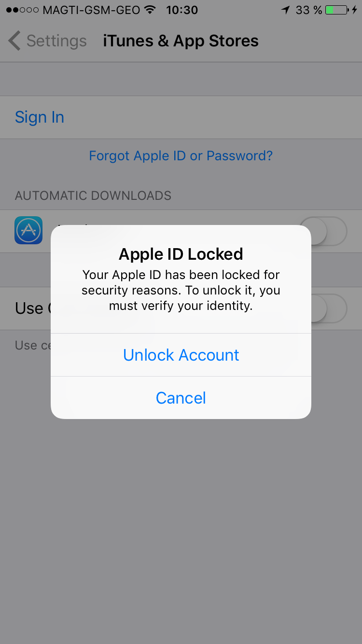The height and width of the screenshot is (644, 362).
Task: Tap the back chevron arrow
Action: 14,41
